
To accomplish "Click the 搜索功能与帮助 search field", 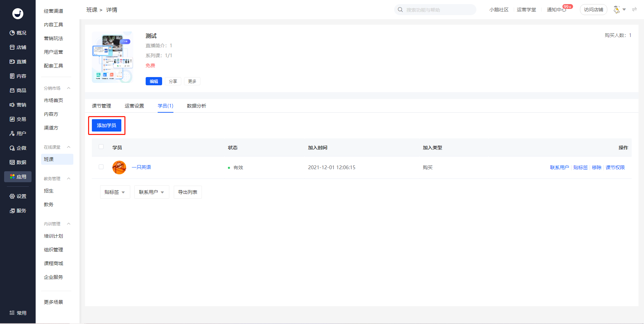I will tap(435, 10).
